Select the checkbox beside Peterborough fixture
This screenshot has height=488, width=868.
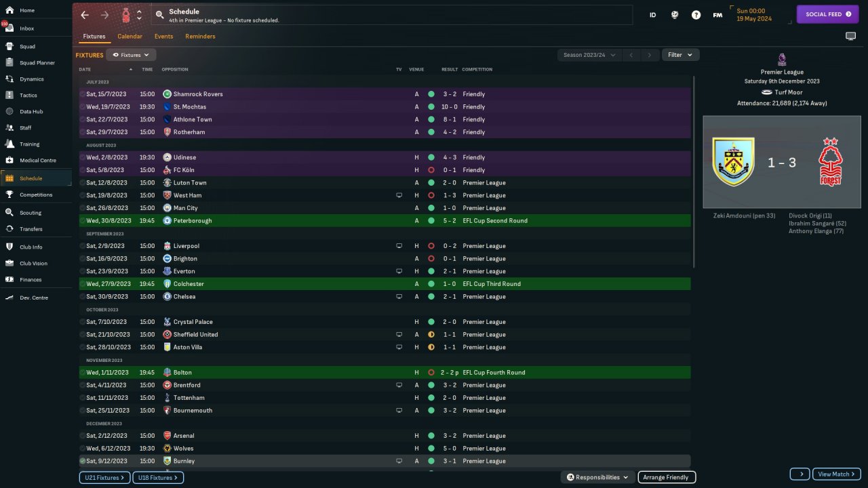83,221
